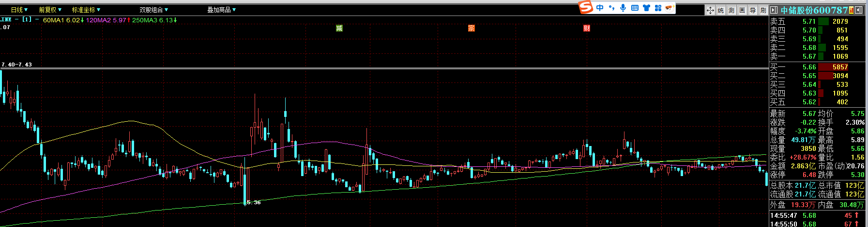Expand the 标准坐标 coordinate dropdown
Screen dimensions: 868x227
coord(86,10)
